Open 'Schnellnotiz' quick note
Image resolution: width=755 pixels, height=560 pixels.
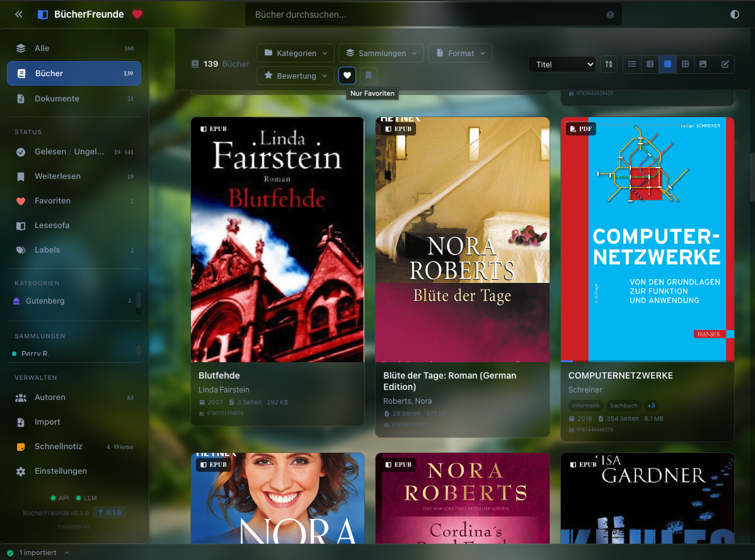pos(74,447)
